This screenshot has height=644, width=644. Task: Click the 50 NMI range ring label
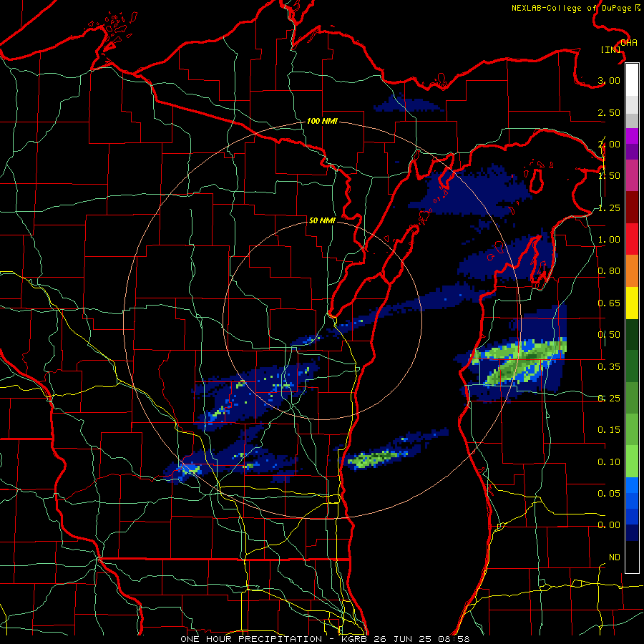[x=322, y=220]
